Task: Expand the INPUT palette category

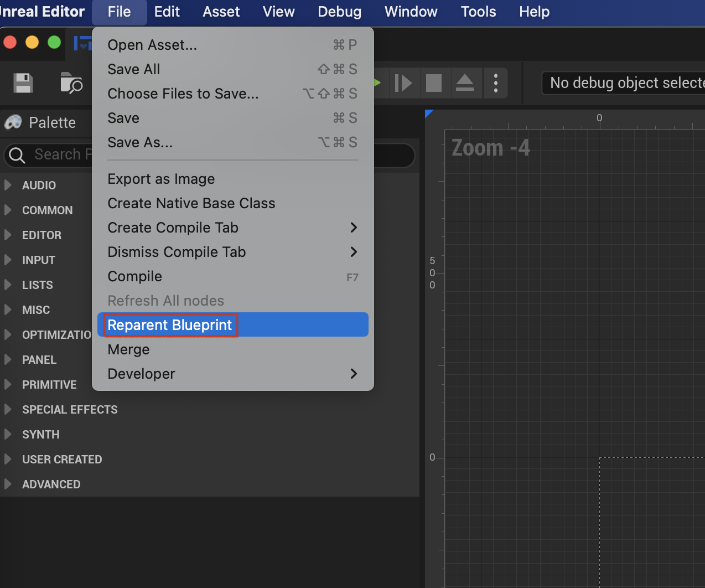Action: (x=8, y=260)
